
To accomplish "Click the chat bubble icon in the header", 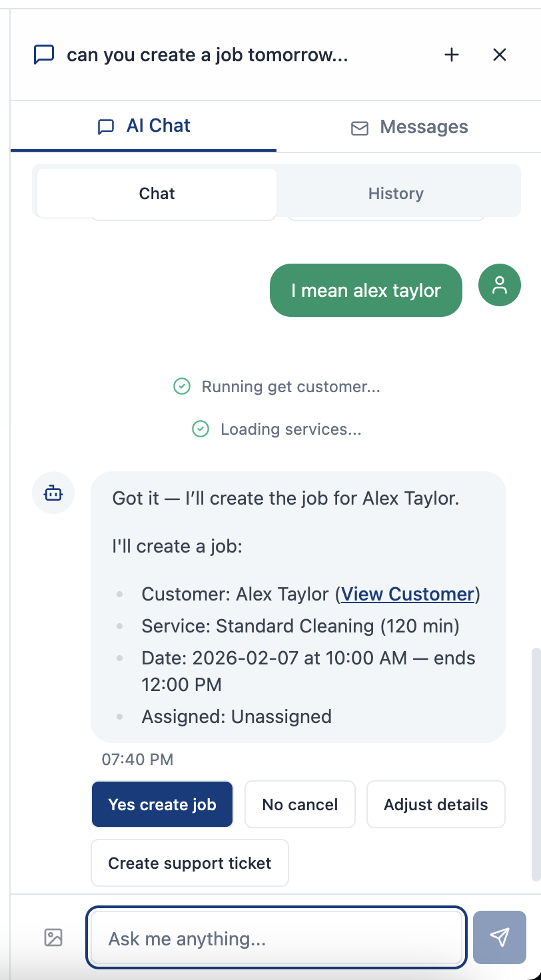I will tap(43, 55).
